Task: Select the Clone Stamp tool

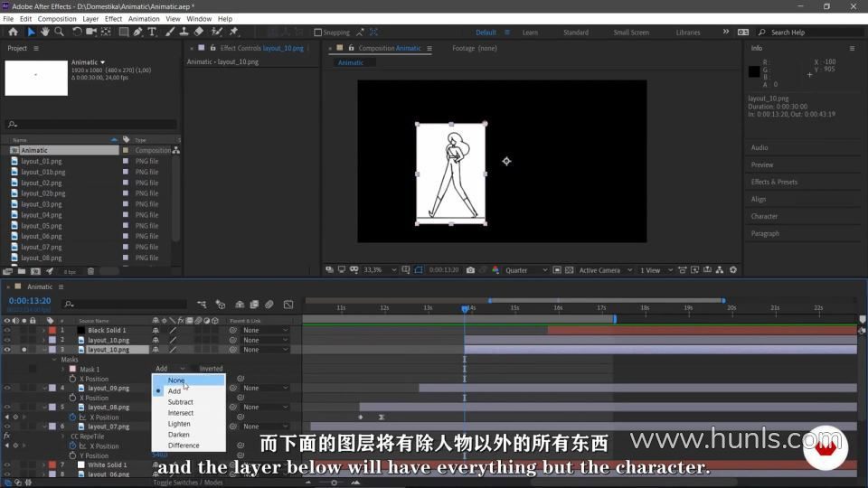Action: coord(184,33)
